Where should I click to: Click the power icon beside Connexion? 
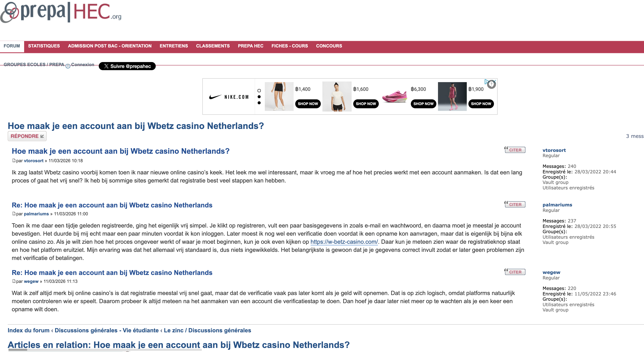pos(68,66)
